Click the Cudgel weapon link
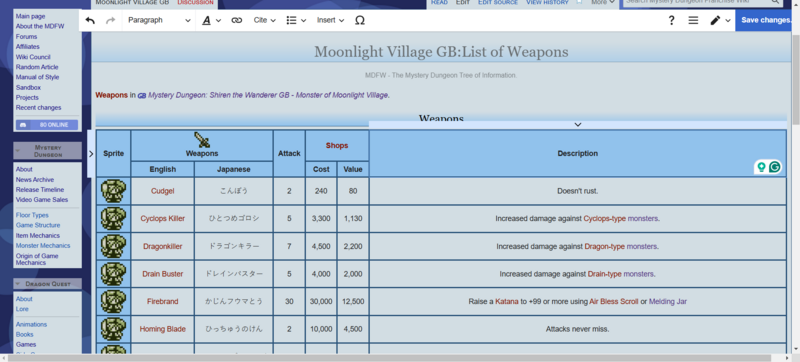 pyautogui.click(x=162, y=191)
